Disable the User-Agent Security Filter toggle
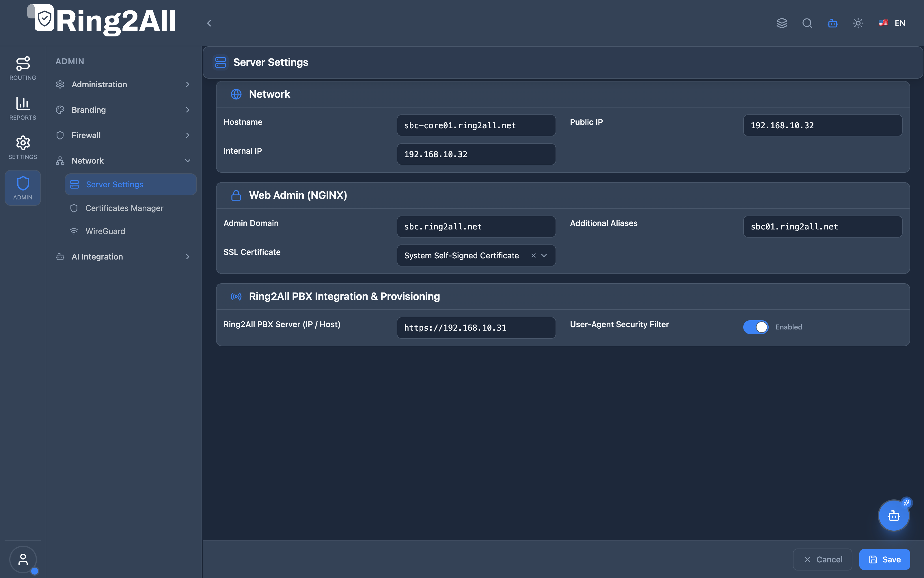924x578 pixels. click(756, 327)
